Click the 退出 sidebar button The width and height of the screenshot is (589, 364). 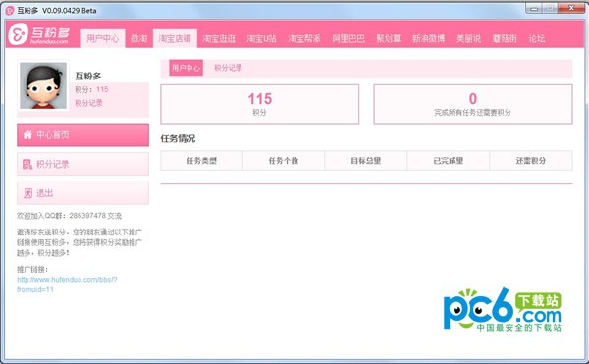coord(83,193)
